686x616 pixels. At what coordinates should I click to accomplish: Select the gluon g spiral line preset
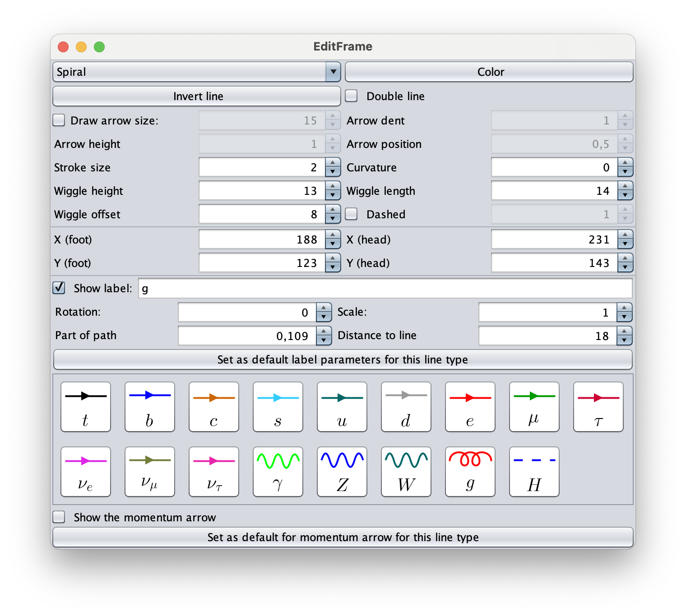coord(470,472)
